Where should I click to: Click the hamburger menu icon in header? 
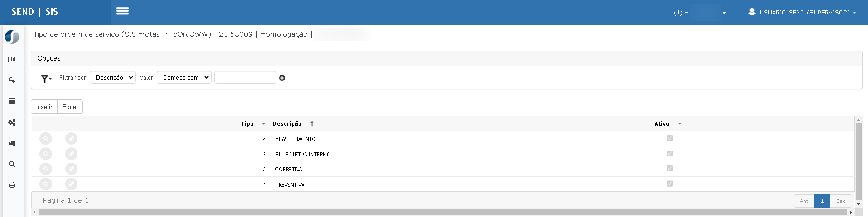(122, 11)
